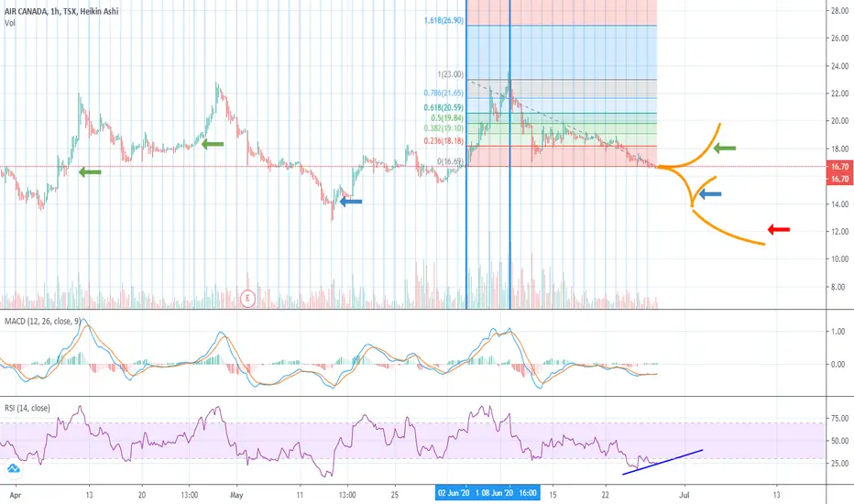Click 50.00 on the RSI axis

(x=839, y=441)
